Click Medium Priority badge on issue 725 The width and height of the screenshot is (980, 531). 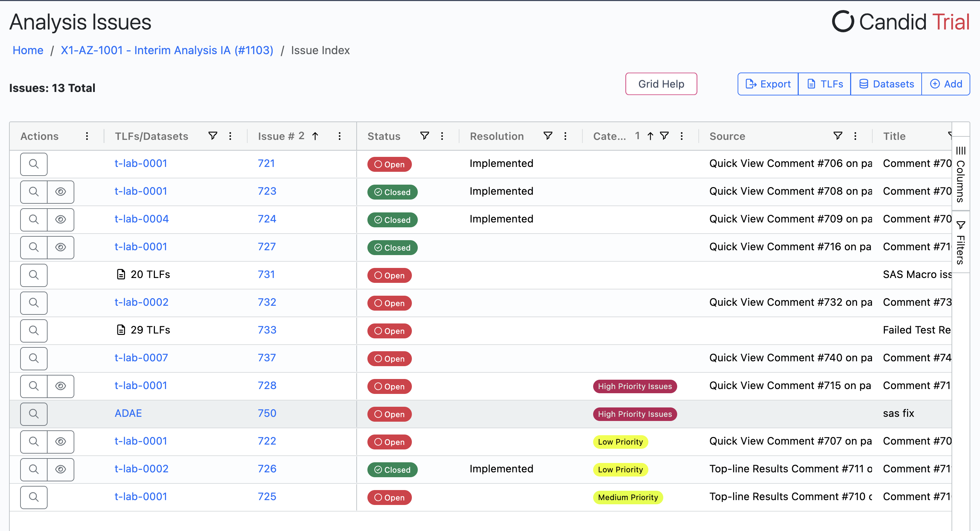point(628,497)
